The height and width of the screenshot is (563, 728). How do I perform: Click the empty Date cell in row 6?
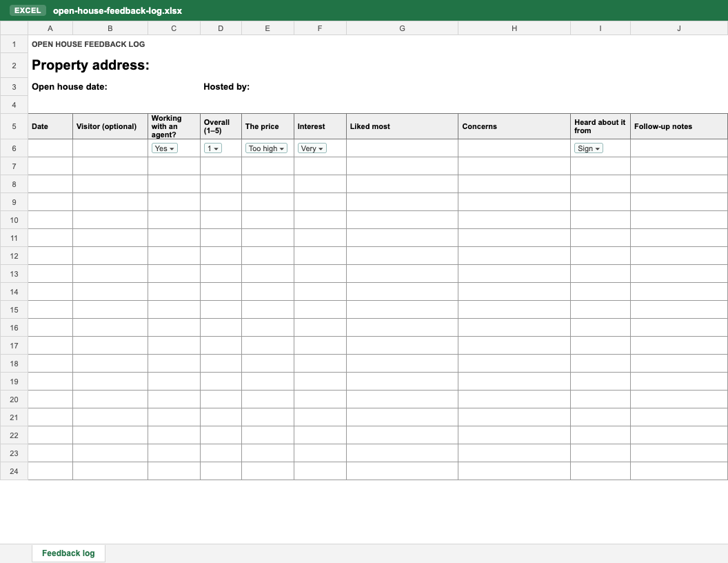click(x=50, y=148)
